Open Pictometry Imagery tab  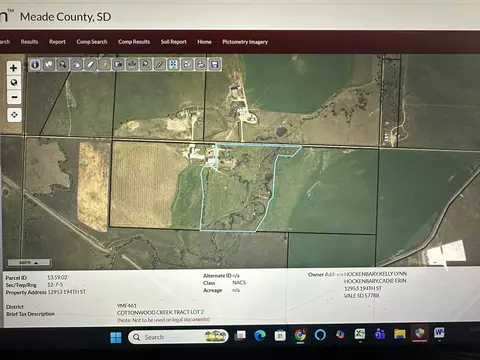click(x=245, y=42)
